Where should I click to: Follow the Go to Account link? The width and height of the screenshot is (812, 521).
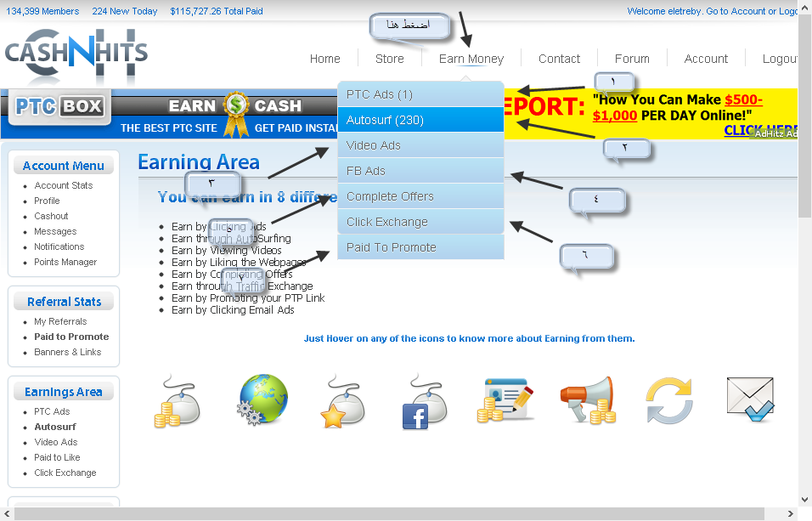pos(736,11)
